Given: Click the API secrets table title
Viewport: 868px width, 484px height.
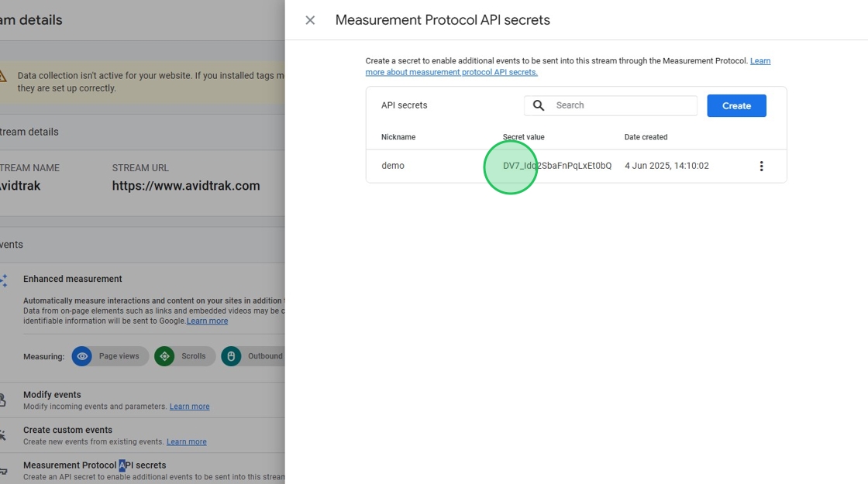Looking at the screenshot, I should point(404,105).
